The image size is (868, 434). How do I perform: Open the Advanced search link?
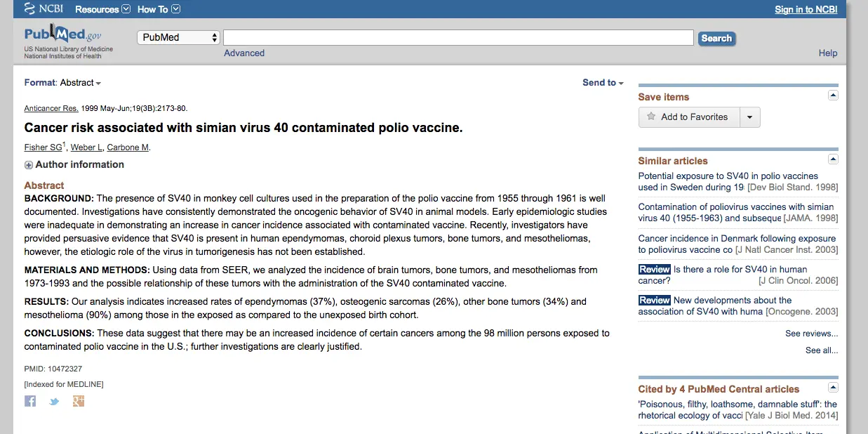pos(244,53)
